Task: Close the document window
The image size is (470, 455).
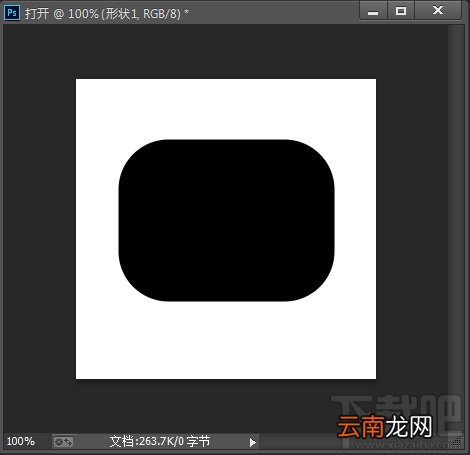Action: tap(438, 11)
